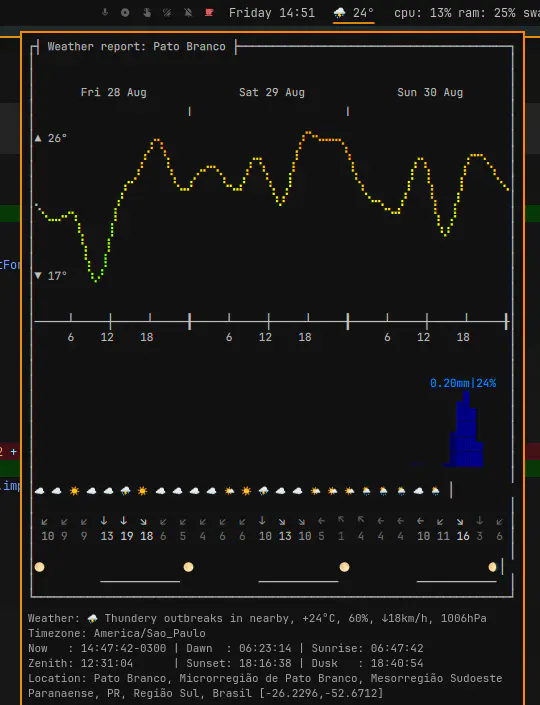
Task: Click the '17°' minimum temperature label
Action: 57,276
